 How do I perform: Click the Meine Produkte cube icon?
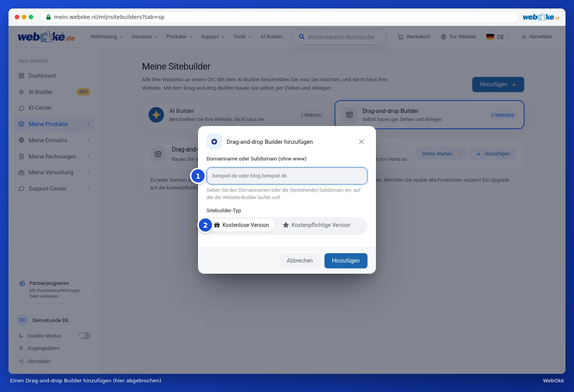21,124
